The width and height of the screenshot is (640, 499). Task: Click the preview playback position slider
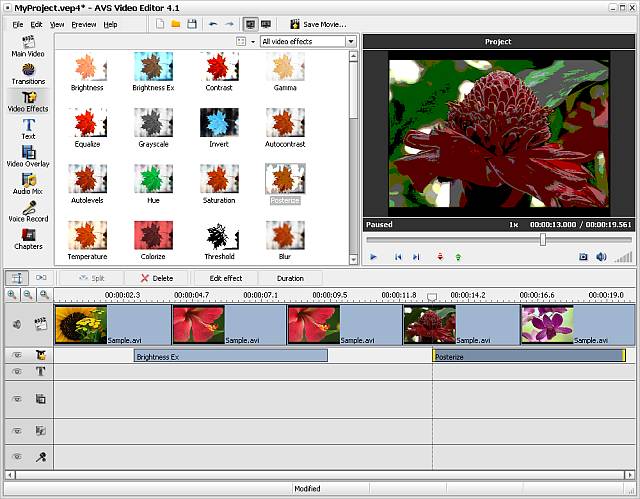coord(542,240)
